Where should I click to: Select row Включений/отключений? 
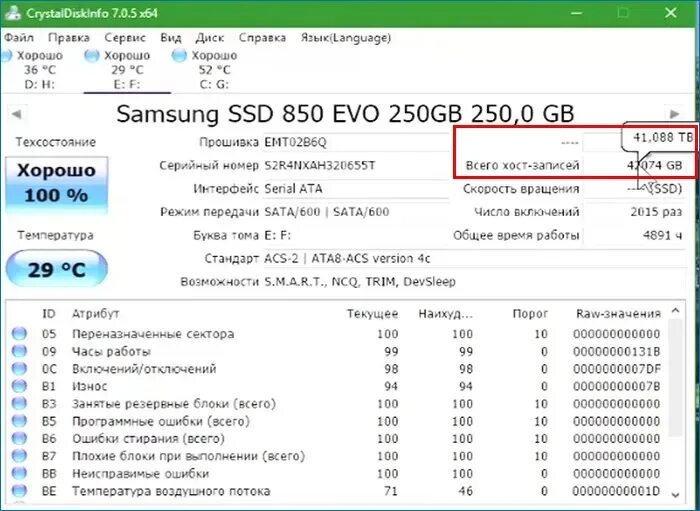[x=337, y=369]
